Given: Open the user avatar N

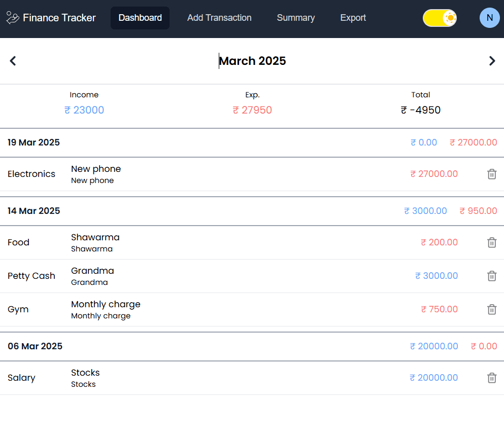Looking at the screenshot, I should pyautogui.click(x=490, y=18).
